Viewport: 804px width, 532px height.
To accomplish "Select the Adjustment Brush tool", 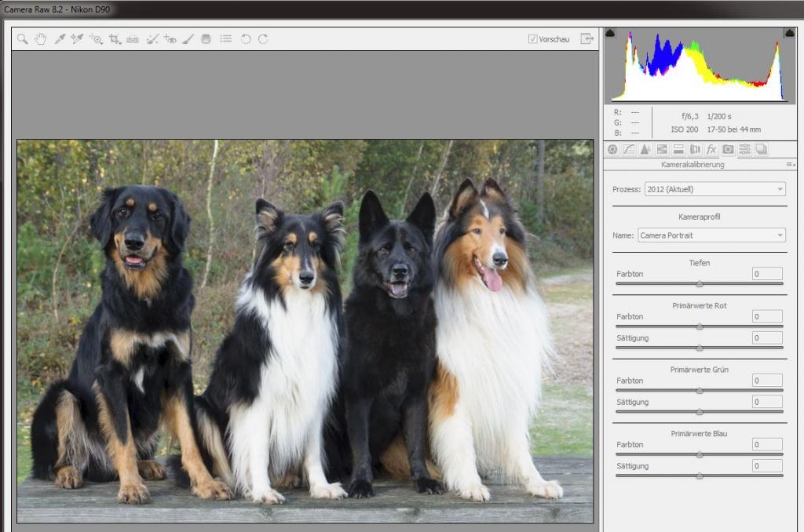I will (188, 39).
